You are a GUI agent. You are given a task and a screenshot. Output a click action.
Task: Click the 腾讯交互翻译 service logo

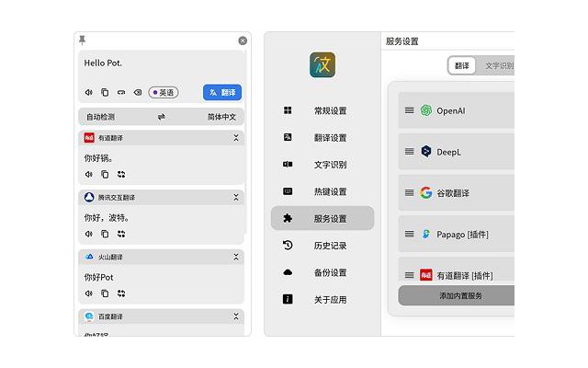pyautogui.click(x=89, y=197)
